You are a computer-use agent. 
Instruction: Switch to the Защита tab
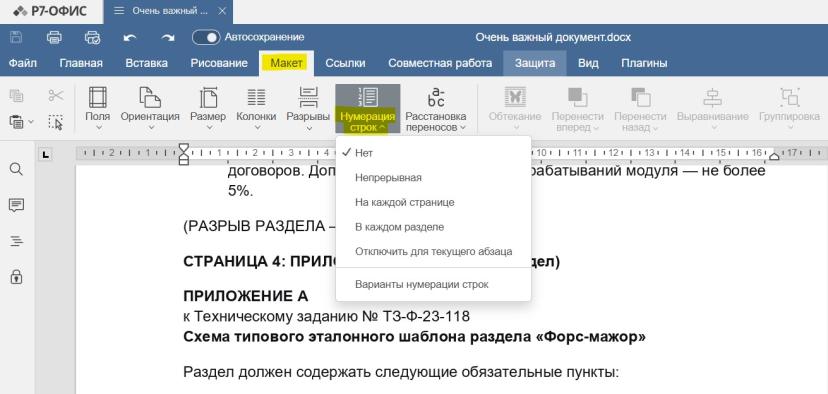(535, 63)
